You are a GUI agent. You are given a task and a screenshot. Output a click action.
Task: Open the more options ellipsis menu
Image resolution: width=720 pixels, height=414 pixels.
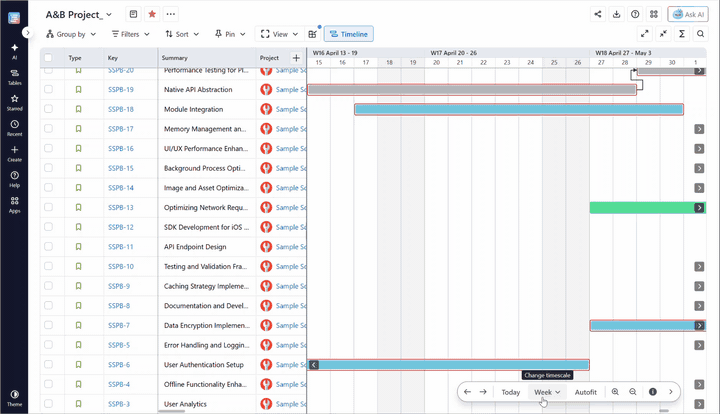171,14
